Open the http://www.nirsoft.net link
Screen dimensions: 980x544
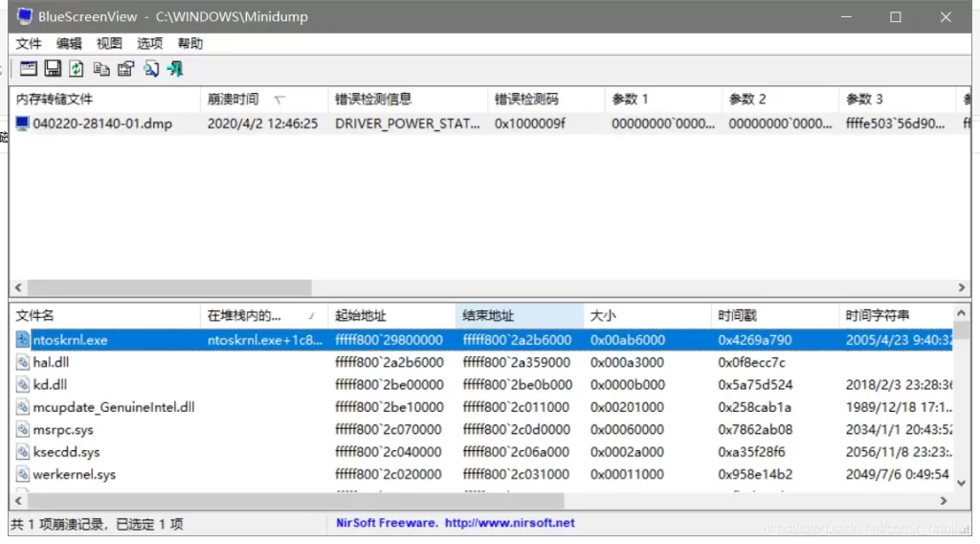pos(509,523)
